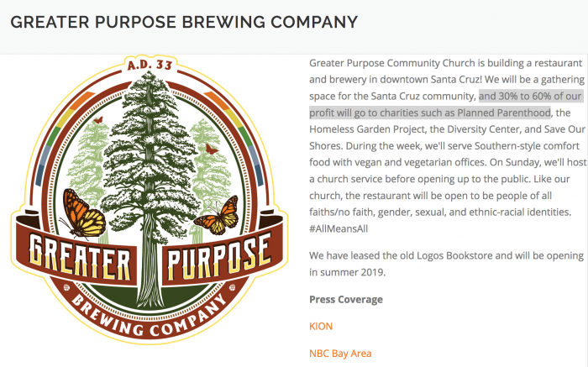588x367 pixels.
Task: Click the Homeless Garden Project text line
Action: tap(447, 129)
